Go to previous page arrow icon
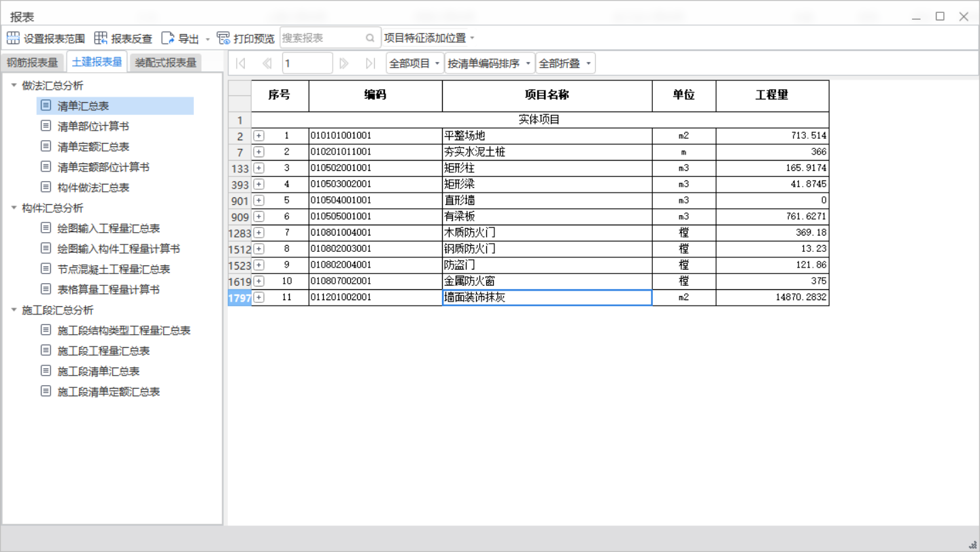980x552 pixels. tap(267, 63)
